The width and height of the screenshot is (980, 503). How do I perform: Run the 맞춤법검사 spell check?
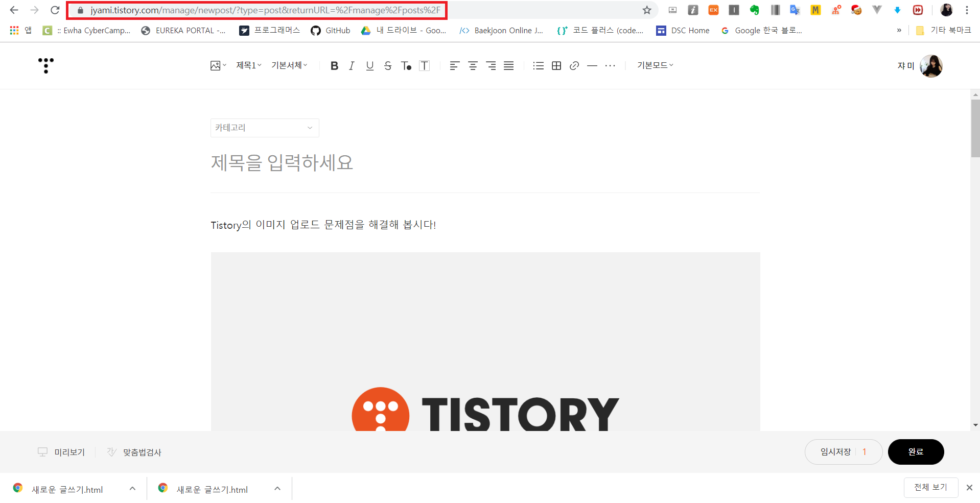tap(134, 452)
